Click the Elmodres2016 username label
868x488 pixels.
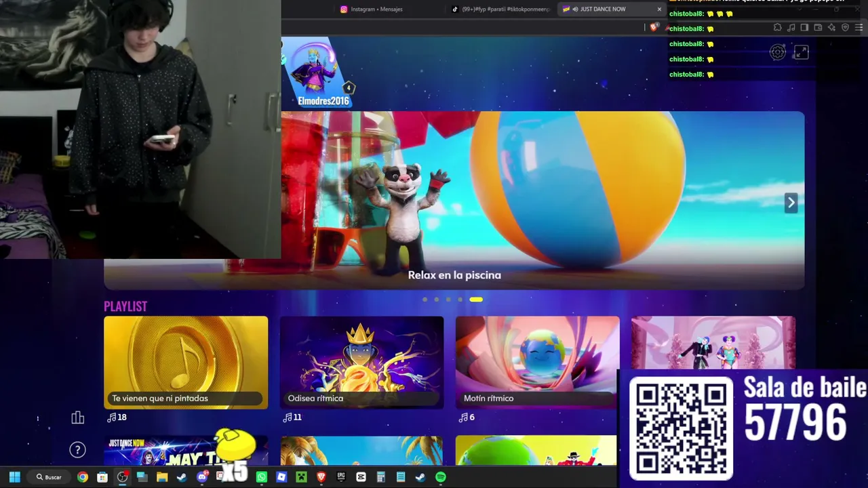[x=323, y=101]
